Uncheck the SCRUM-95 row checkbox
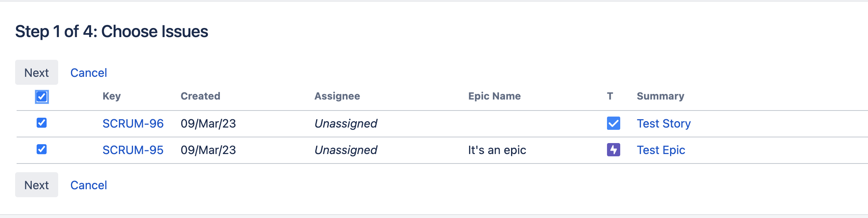This screenshot has height=218, width=868. pos(42,149)
